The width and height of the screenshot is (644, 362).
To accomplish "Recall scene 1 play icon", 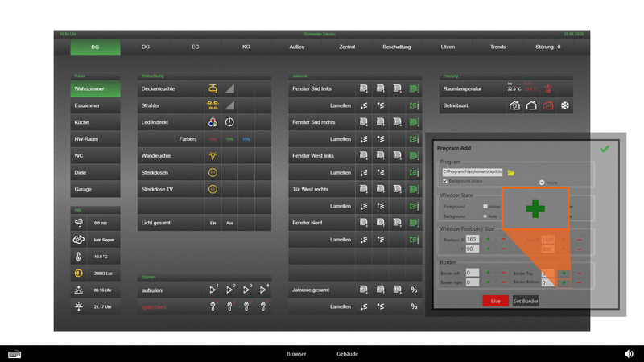I will [x=213, y=288].
